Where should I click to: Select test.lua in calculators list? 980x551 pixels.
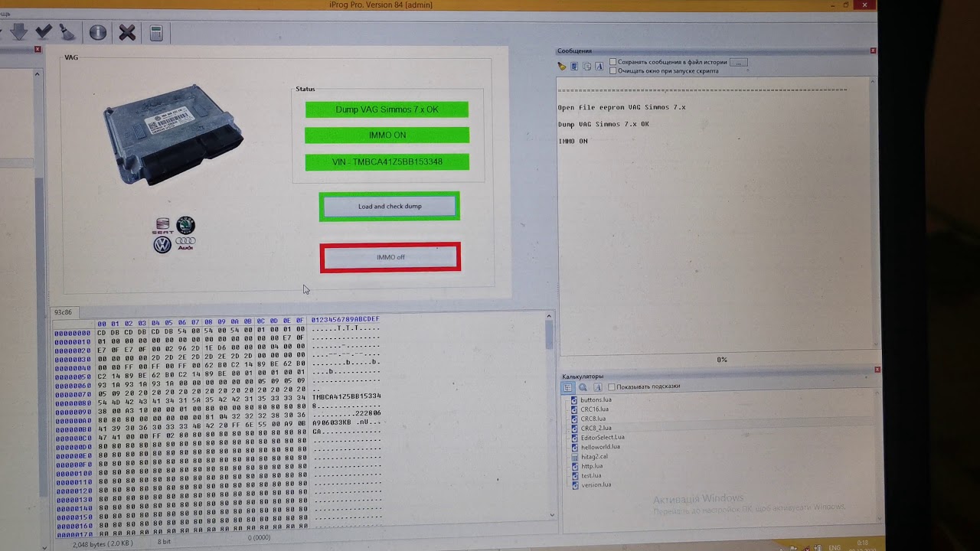click(590, 475)
